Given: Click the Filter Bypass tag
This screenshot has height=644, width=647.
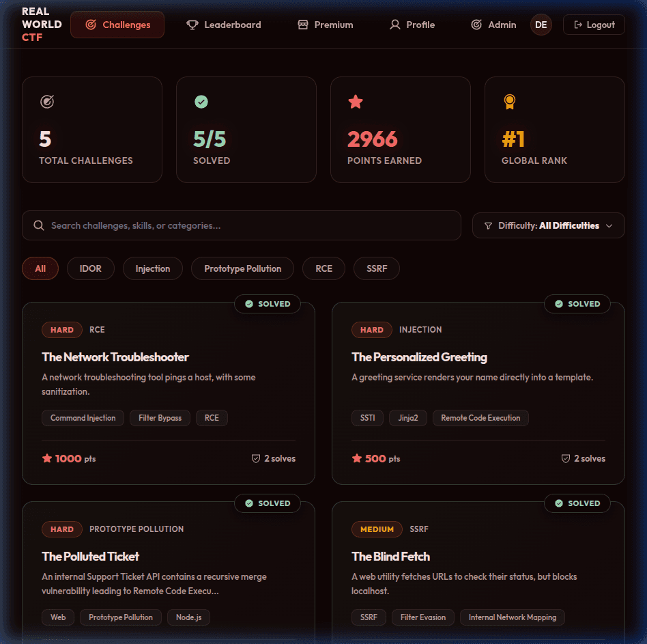Looking at the screenshot, I should 160,418.
